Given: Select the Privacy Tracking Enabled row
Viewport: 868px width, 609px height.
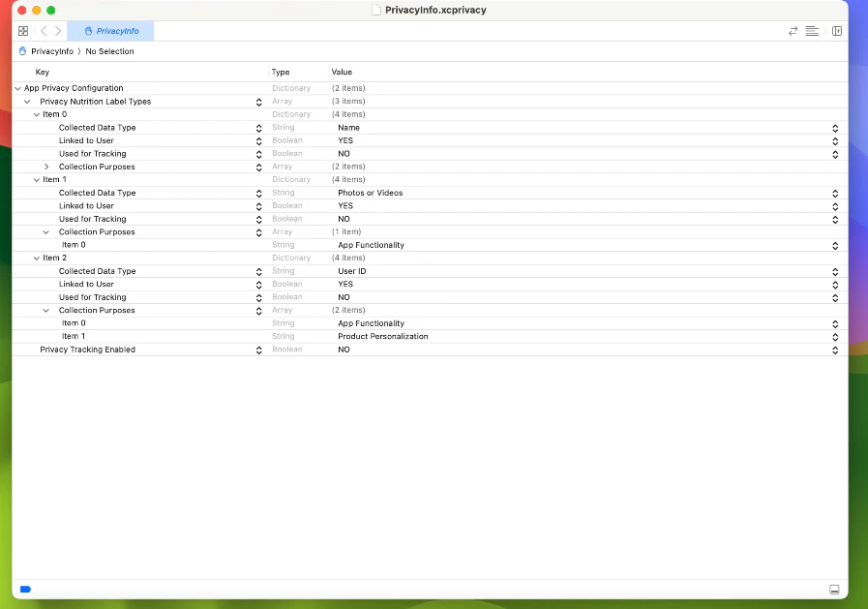Looking at the screenshot, I should [430, 350].
